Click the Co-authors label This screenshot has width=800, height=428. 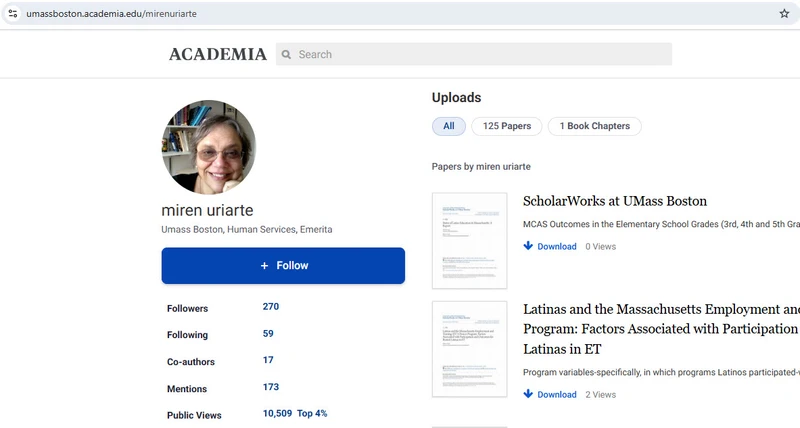pyautogui.click(x=191, y=362)
